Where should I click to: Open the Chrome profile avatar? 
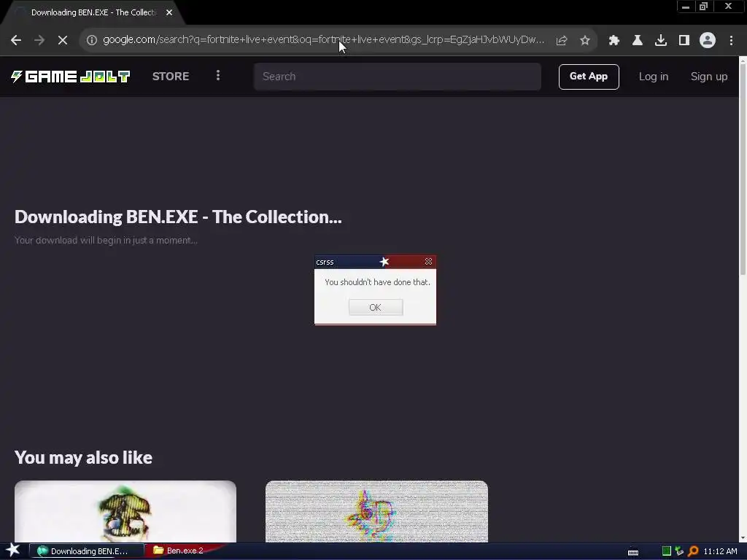(x=708, y=40)
